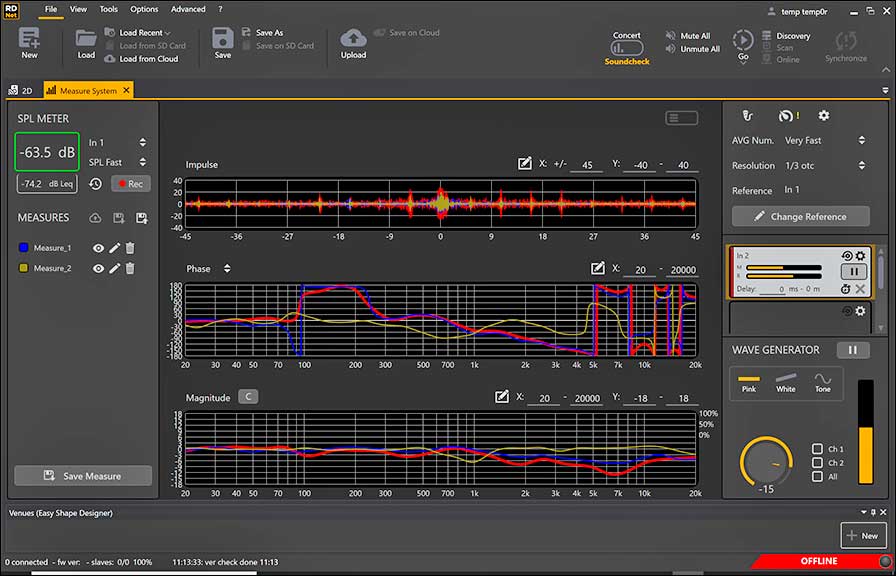Click the Change Reference button

click(799, 216)
